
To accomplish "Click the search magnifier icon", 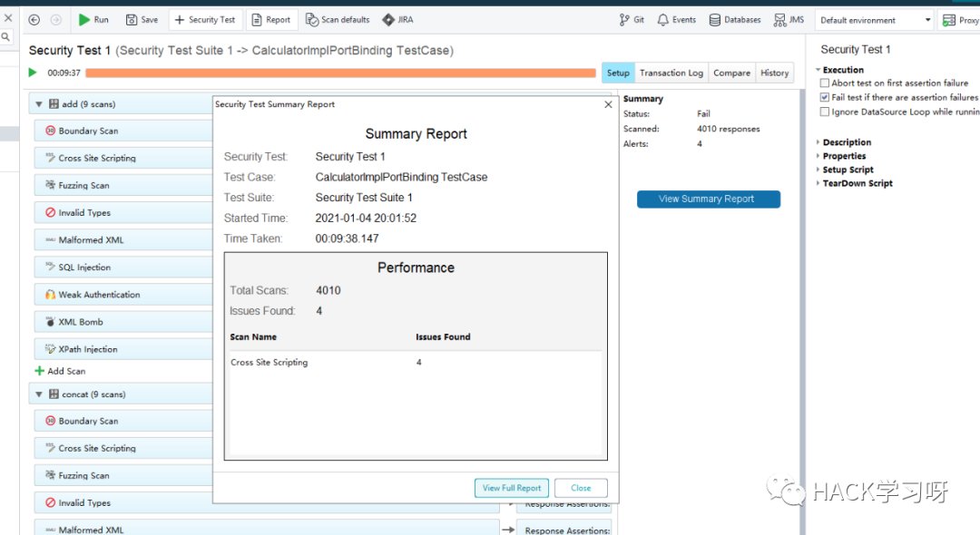I will click(5, 37).
